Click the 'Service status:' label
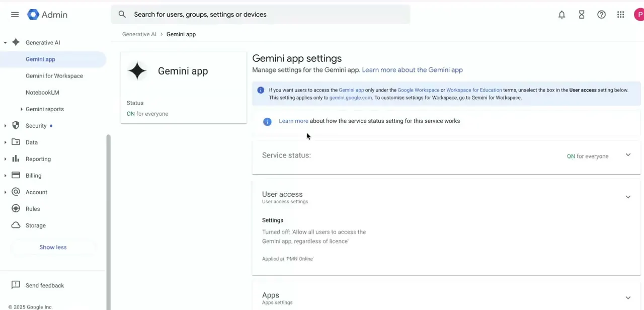Screen dimensions: 644x310 coord(286,155)
